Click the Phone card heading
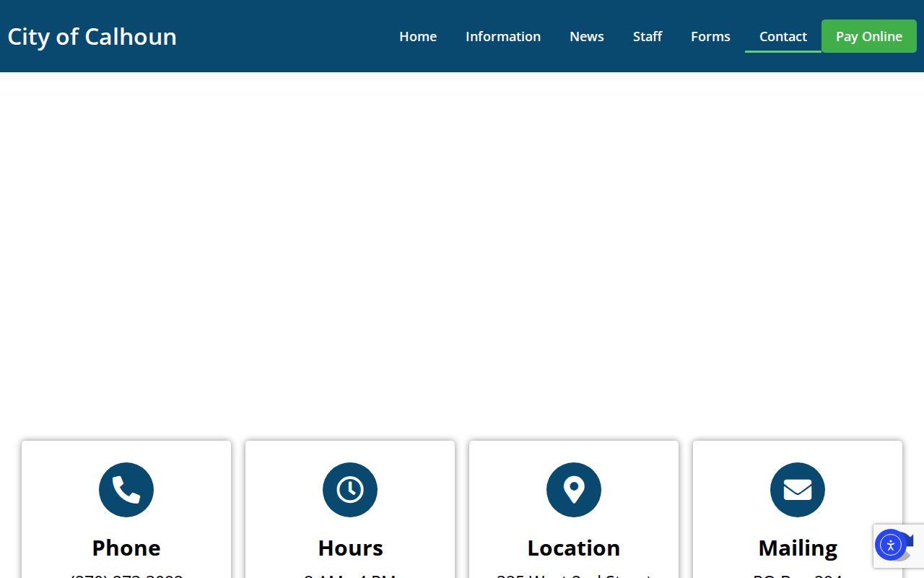 tap(126, 548)
